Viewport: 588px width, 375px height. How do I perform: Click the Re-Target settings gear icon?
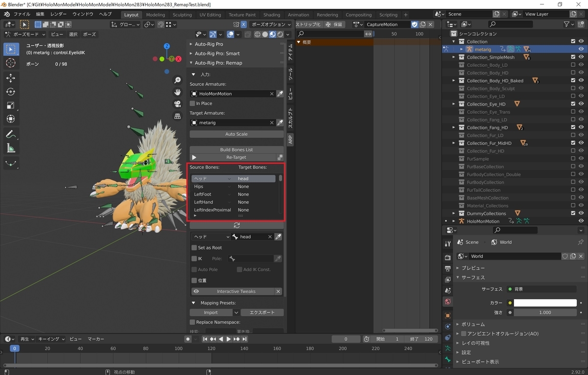coord(280,158)
